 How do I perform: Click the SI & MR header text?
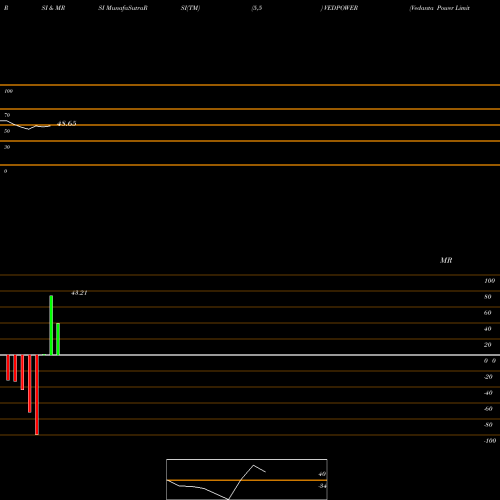click(x=53, y=8)
